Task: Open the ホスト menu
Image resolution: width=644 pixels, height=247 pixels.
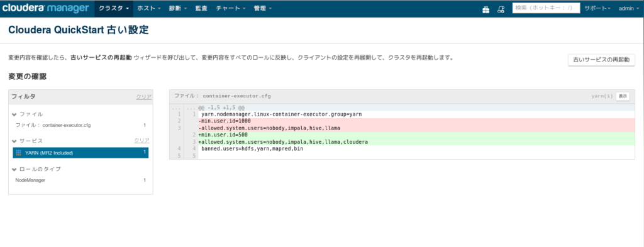Action: click(x=148, y=8)
